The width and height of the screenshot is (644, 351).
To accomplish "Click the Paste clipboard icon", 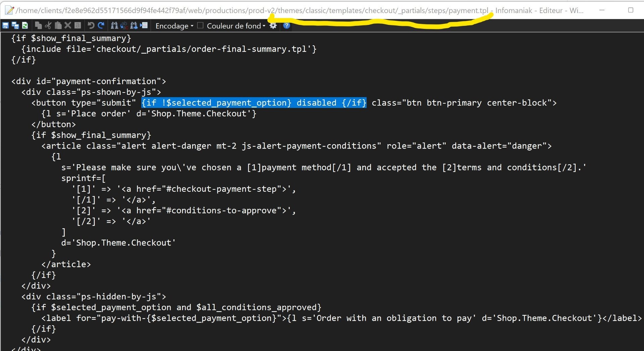I will click(58, 25).
